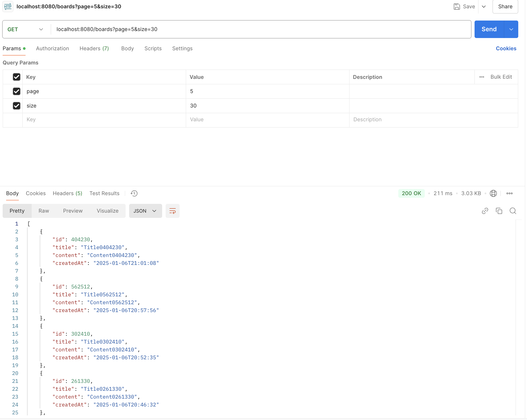This screenshot has width=527, height=420.
Task: Click the Bulk Edit link
Action: tap(501, 77)
